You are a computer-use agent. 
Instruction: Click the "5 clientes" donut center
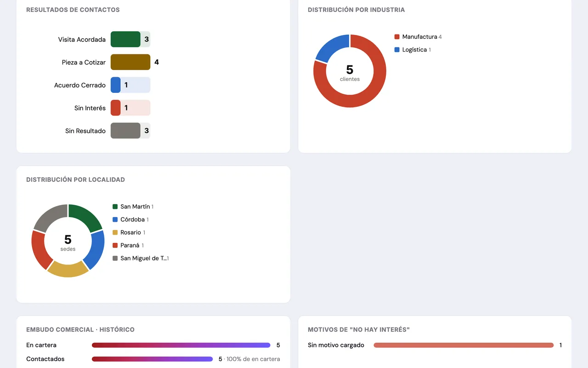click(350, 73)
